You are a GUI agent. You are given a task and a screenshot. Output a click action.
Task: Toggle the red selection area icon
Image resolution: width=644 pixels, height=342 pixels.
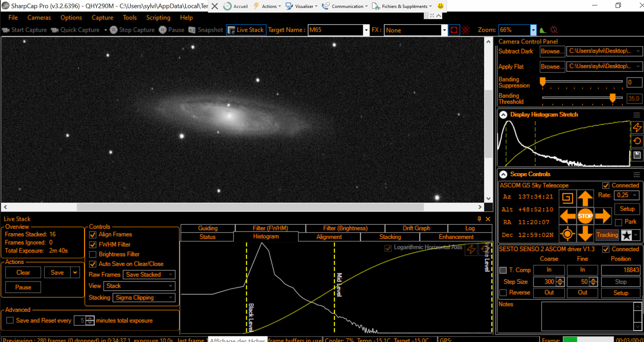click(454, 30)
